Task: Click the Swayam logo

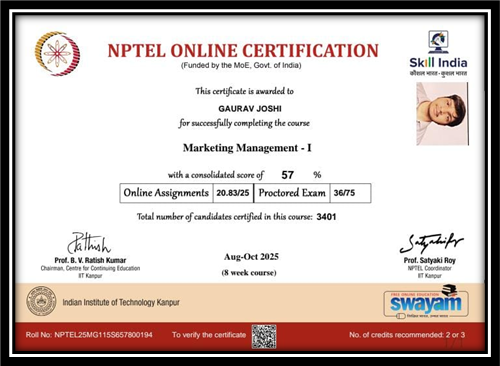Action: (x=426, y=302)
